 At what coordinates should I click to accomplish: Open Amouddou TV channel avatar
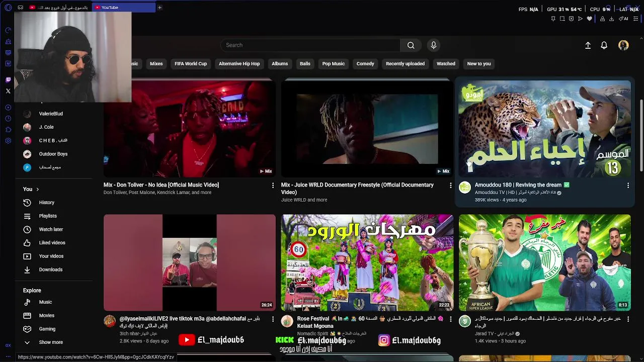click(465, 188)
